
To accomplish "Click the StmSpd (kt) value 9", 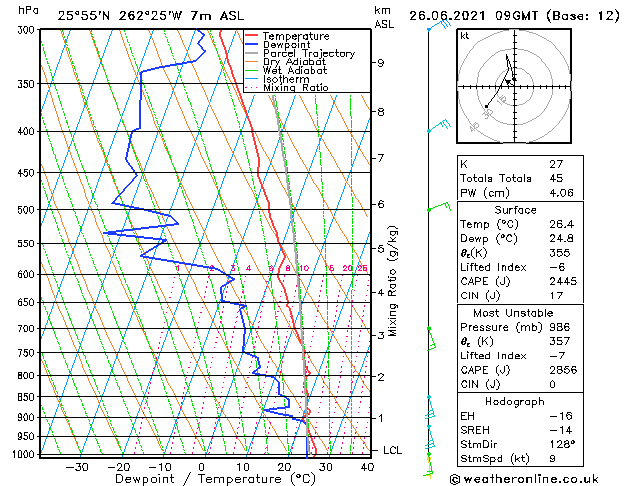I will pos(553,459).
